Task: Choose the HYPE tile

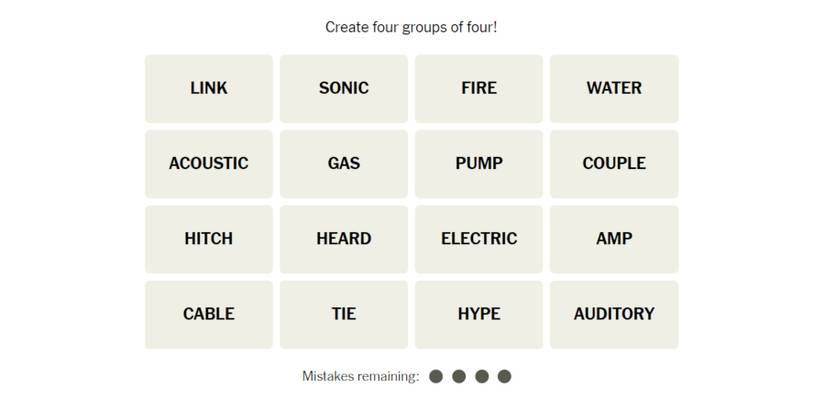Action: click(x=478, y=314)
